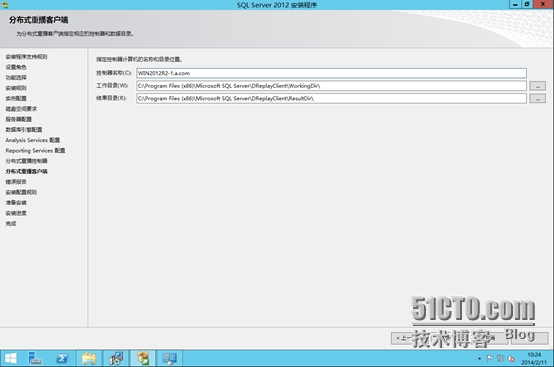This screenshot has width=554, height=367.
Task: Launch Server Manager from the taskbar
Action: click(35, 358)
